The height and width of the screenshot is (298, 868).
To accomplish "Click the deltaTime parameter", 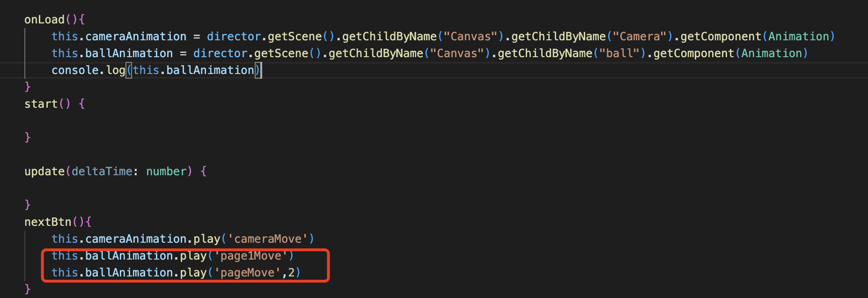I will [102, 171].
